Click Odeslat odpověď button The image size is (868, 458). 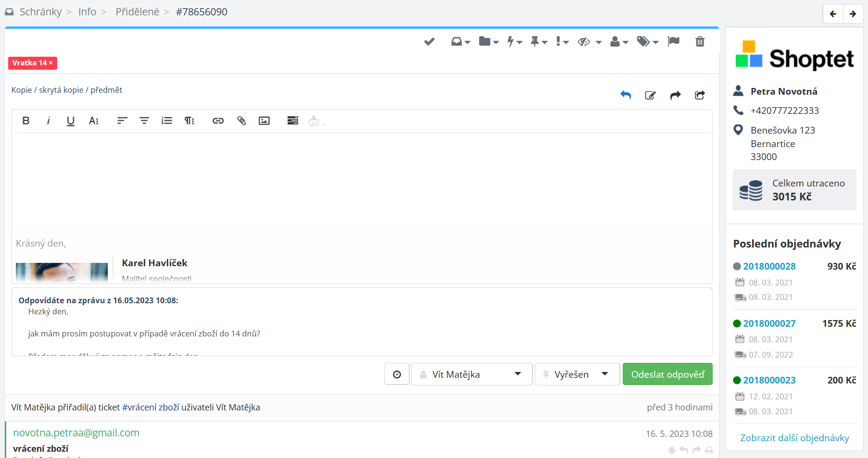pyautogui.click(x=667, y=374)
